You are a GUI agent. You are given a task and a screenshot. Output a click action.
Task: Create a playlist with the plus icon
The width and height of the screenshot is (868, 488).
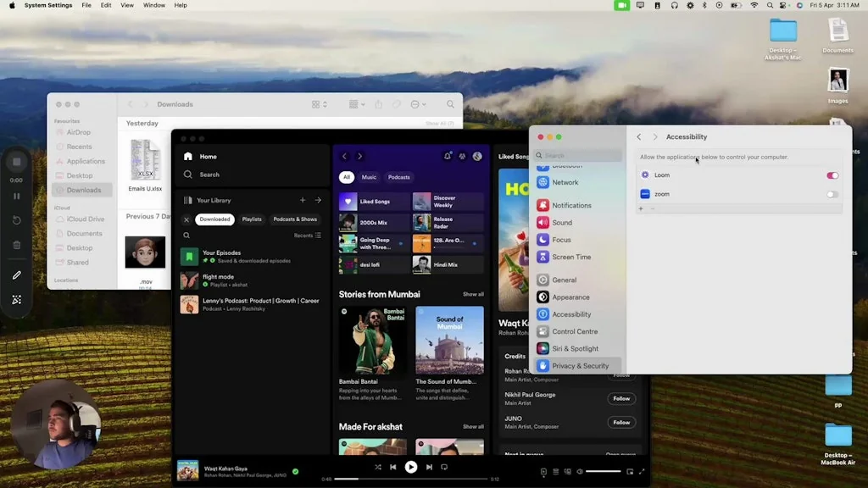[x=303, y=200]
